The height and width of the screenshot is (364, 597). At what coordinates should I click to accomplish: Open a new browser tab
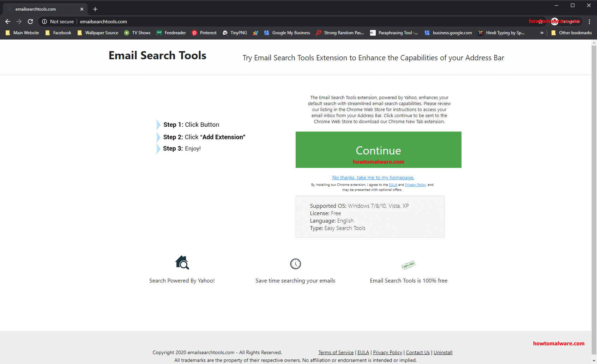[x=95, y=9]
